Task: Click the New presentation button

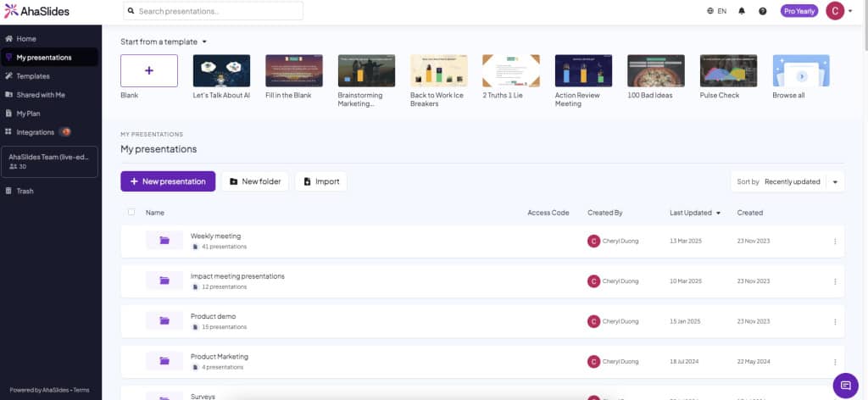Action: point(168,181)
